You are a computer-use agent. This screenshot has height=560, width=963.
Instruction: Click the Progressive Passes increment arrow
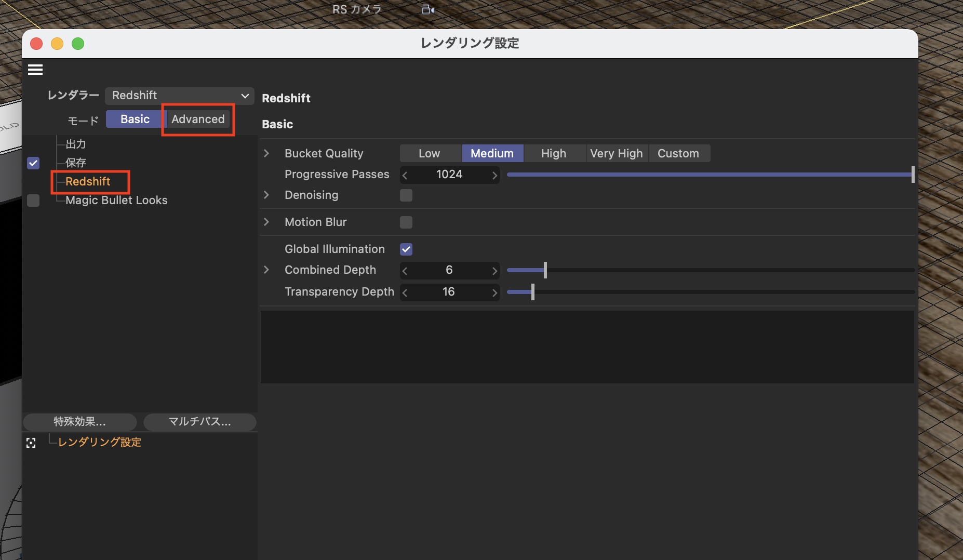click(x=494, y=176)
